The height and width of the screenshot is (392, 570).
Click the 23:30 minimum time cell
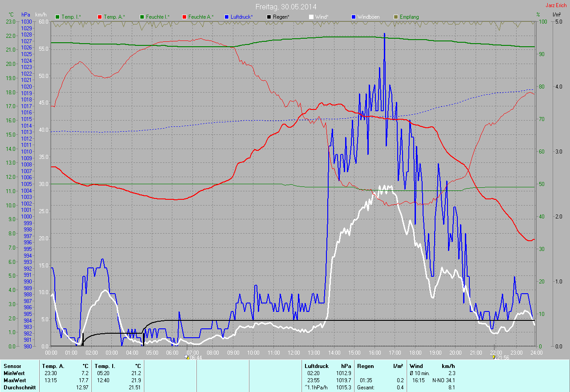[51, 373]
